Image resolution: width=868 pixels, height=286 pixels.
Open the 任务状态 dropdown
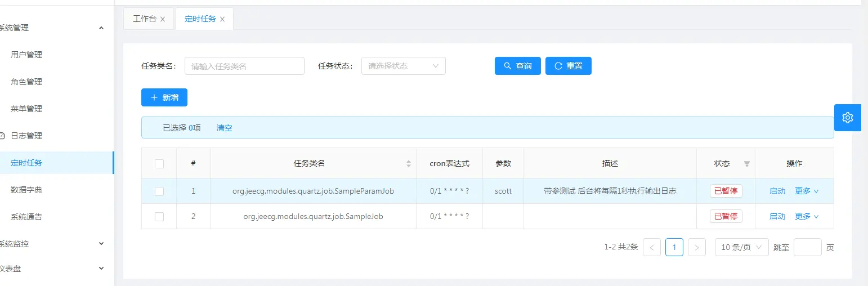click(x=403, y=66)
